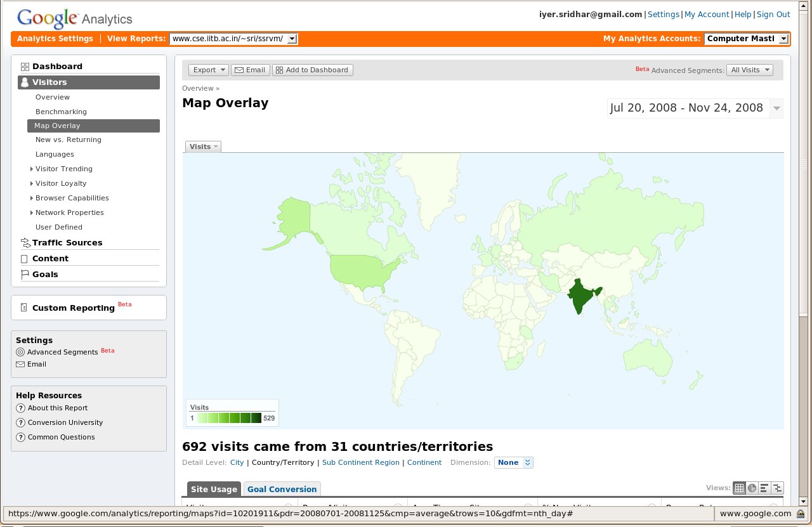Click My Account link
The width and height of the screenshot is (812, 527).
707,14
